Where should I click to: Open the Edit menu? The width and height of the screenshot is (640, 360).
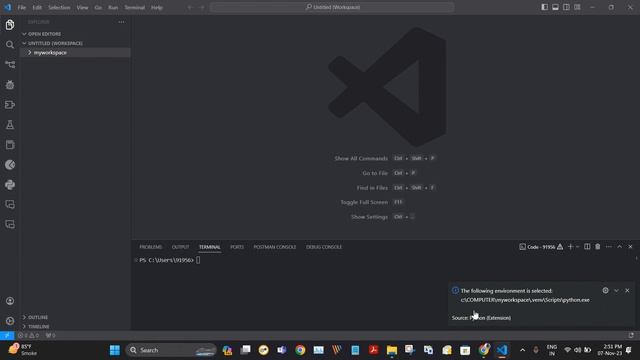coord(37,7)
